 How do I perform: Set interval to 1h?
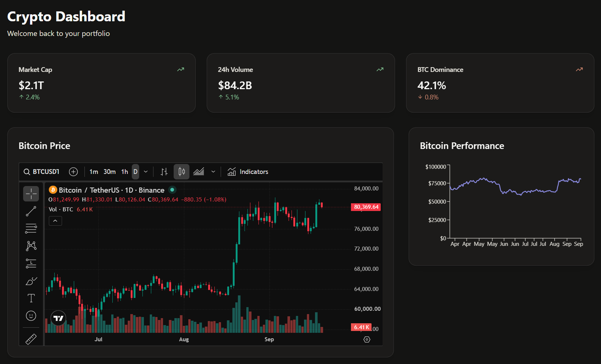point(125,172)
